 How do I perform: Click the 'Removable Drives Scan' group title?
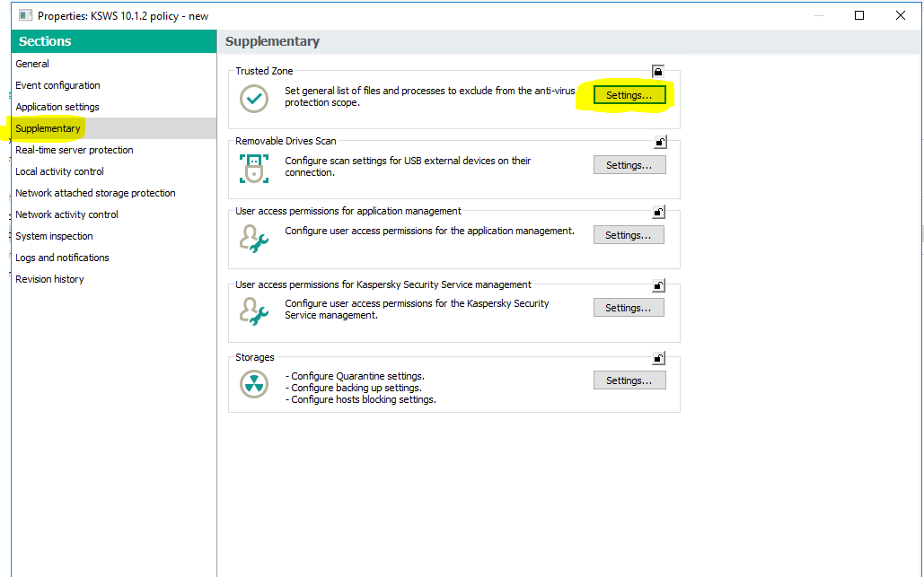(286, 141)
